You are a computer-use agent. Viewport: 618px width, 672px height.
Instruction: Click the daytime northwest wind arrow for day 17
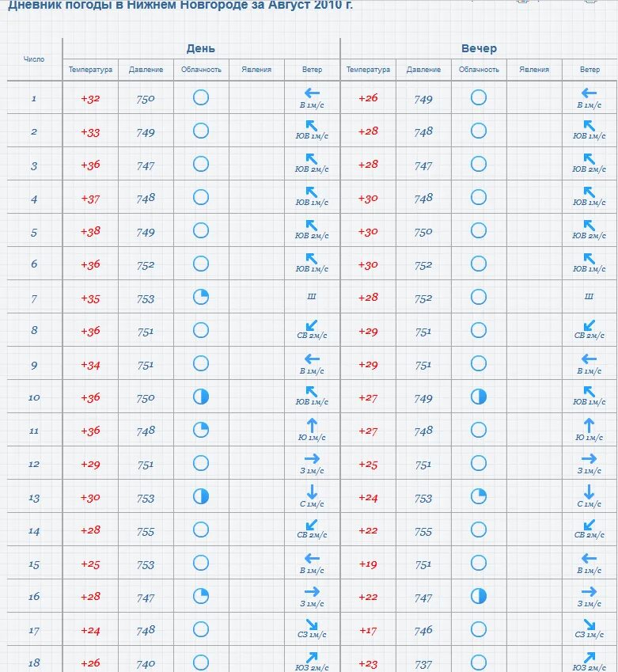(x=312, y=625)
